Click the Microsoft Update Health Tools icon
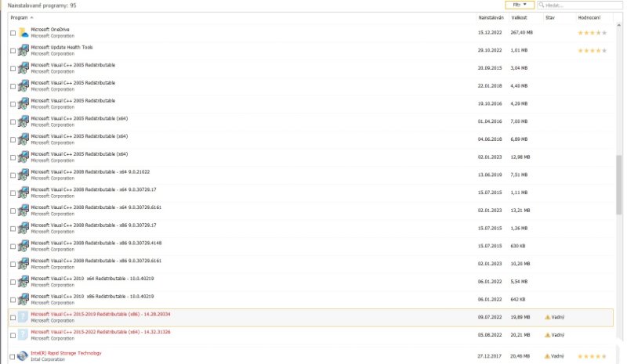This screenshot has width=627, height=364. pos(24,50)
